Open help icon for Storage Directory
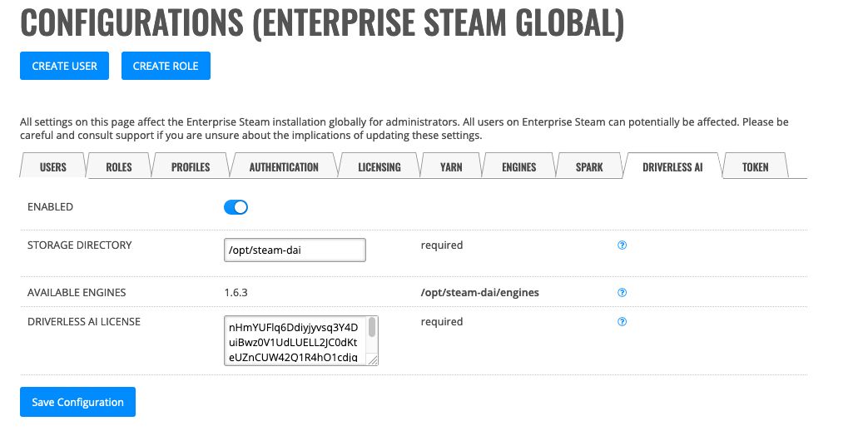 (622, 245)
